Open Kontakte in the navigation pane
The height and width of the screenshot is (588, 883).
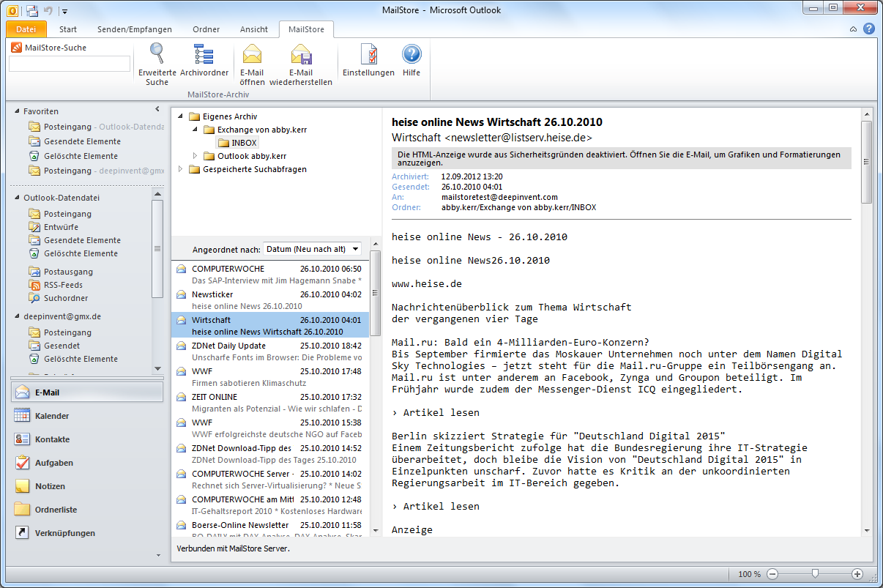point(52,439)
